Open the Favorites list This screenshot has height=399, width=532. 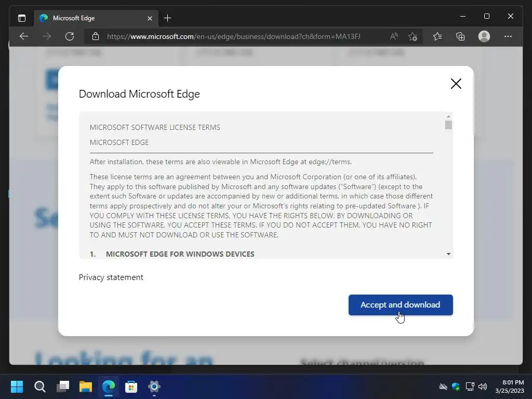point(437,36)
